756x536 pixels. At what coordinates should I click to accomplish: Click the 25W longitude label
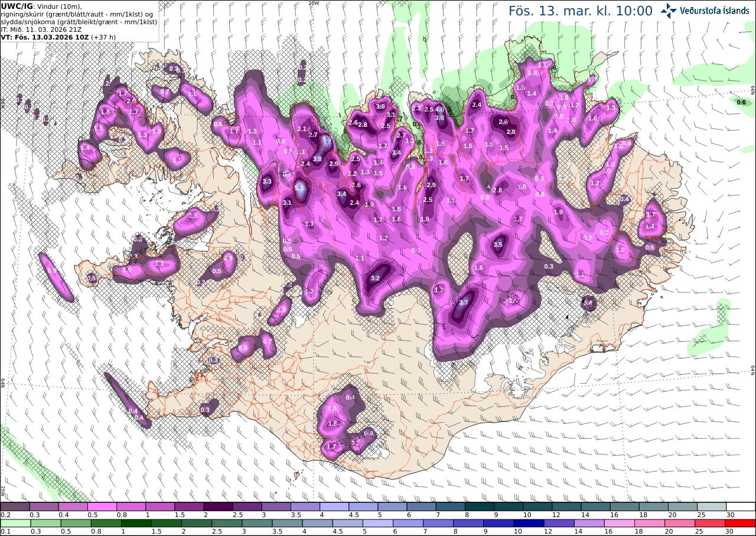pos(3,490)
